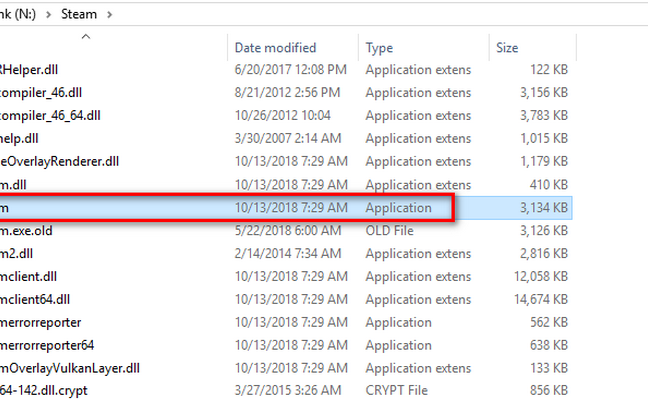Click the 562 KB size cell
The image size is (648, 400).
coord(549,322)
